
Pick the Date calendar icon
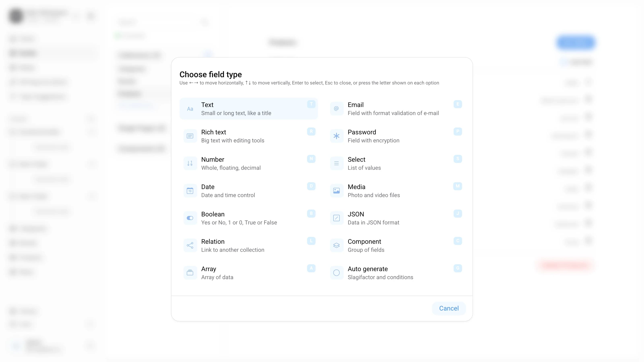[x=190, y=191]
